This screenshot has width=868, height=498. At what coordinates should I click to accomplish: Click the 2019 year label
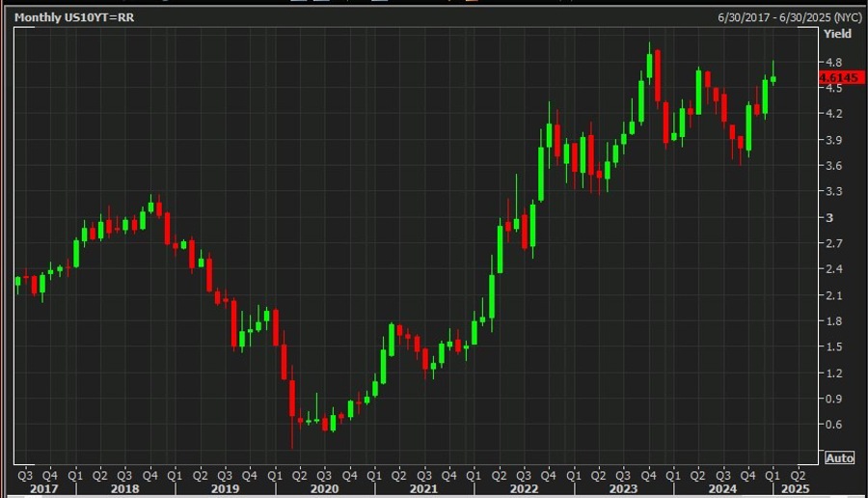click(x=225, y=489)
